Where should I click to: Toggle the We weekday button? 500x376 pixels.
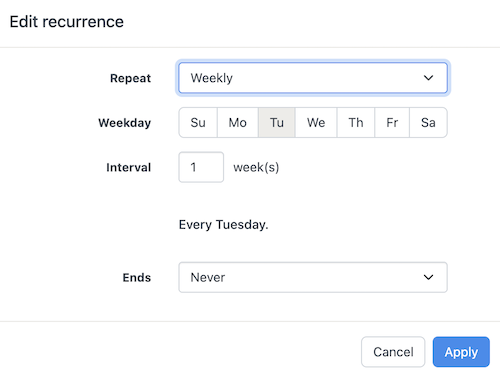(x=316, y=122)
